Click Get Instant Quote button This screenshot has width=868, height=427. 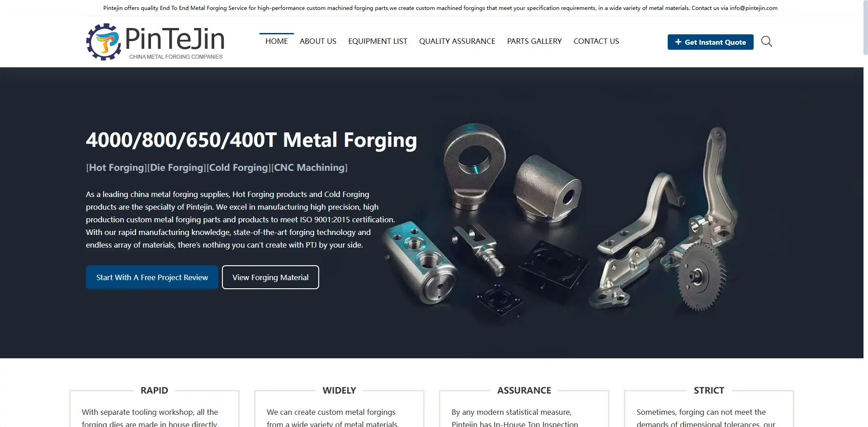(710, 42)
